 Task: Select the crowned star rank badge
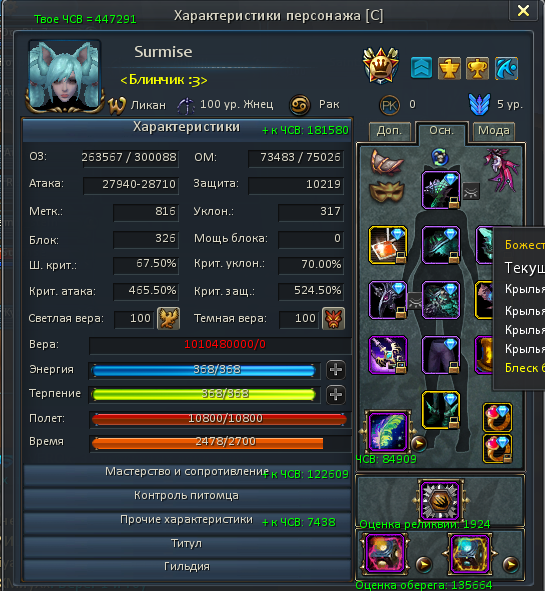381,66
